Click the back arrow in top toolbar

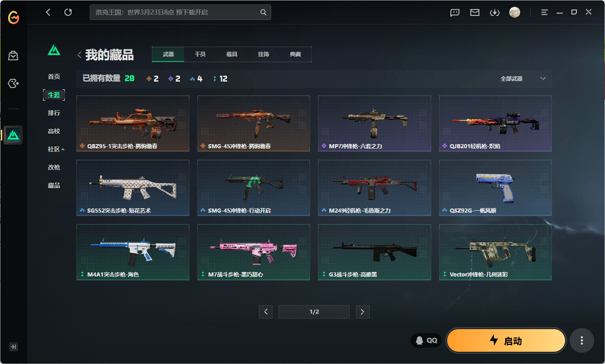click(49, 12)
